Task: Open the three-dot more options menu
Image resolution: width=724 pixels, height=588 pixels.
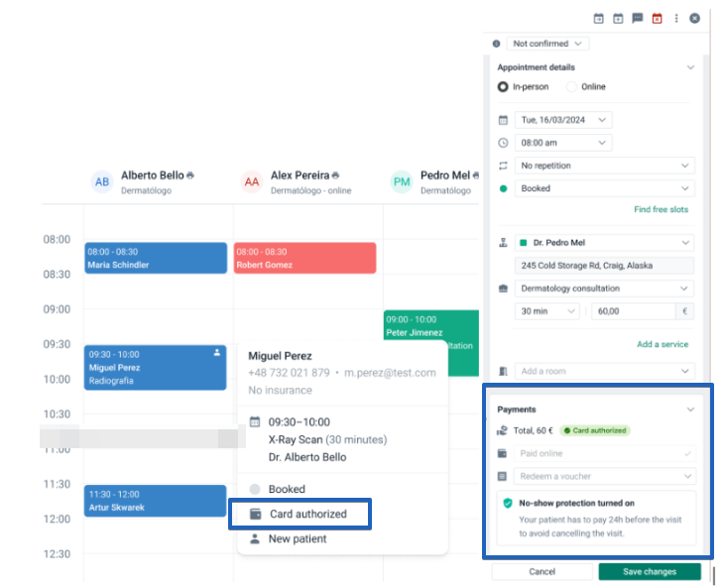Action: pos(676,18)
